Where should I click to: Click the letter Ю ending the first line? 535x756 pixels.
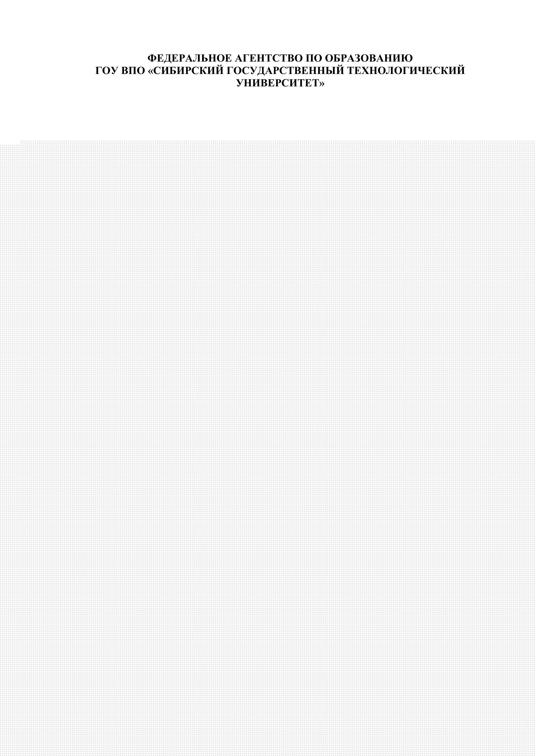point(407,58)
